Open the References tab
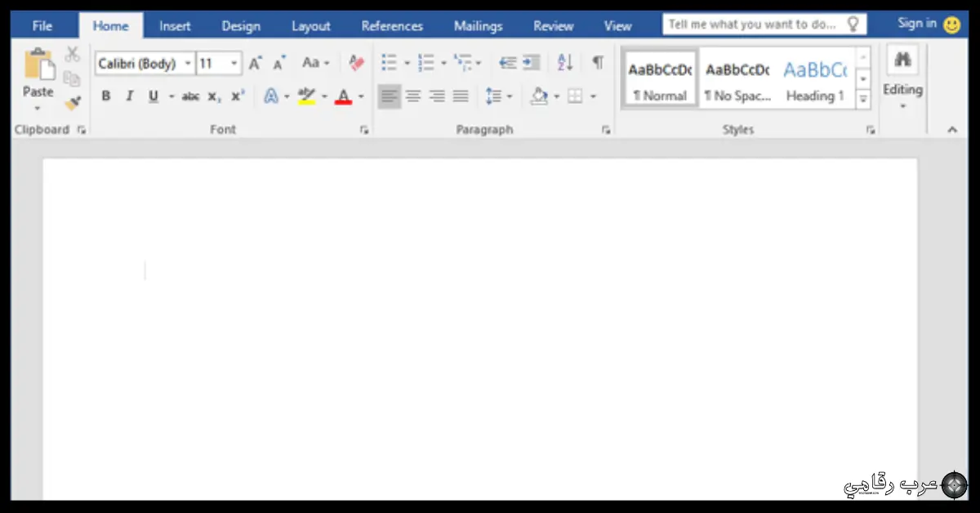 pos(392,26)
